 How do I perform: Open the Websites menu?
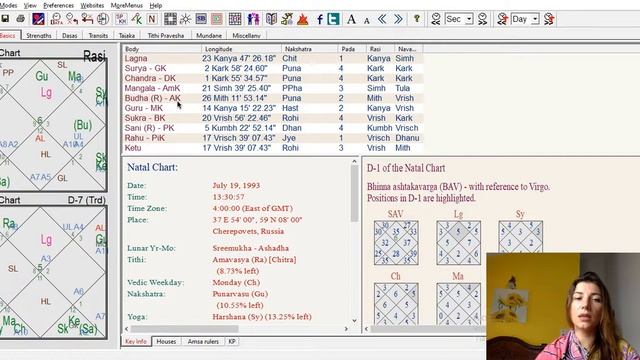click(x=92, y=5)
